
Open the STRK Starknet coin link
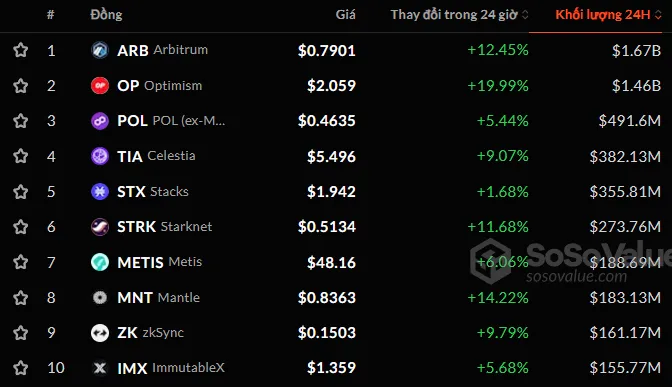click(165, 227)
